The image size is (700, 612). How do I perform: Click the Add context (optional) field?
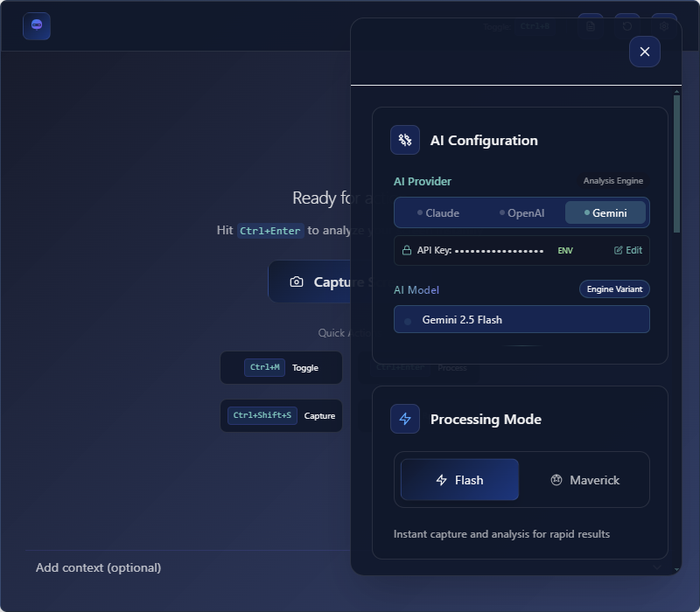[187, 567]
